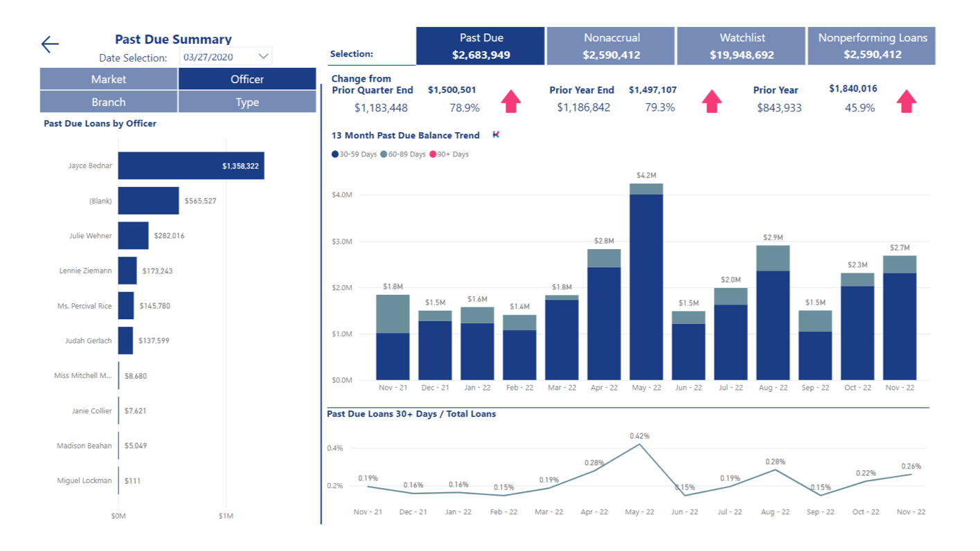Click the Past Due Loans 30+ Days title
Viewport: 980px width, 551px height.
pos(411,414)
